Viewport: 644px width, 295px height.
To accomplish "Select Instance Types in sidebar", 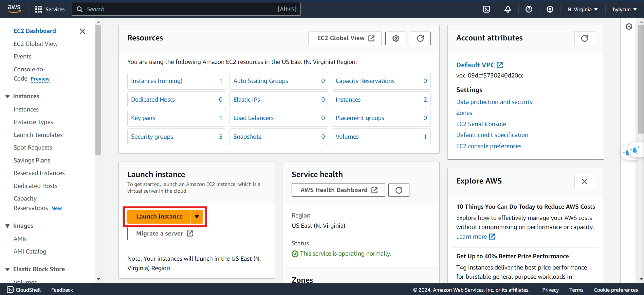I will pyautogui.click(x=33, y=122).
